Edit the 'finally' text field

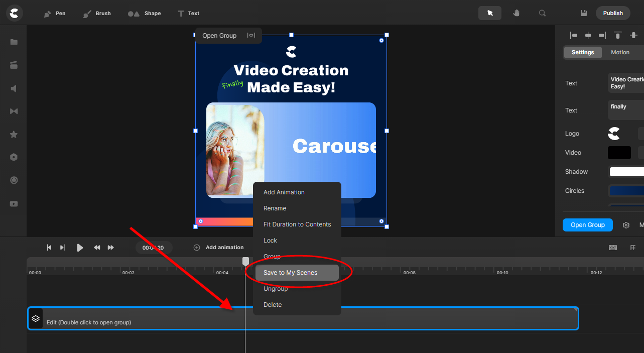click(626, 110)
